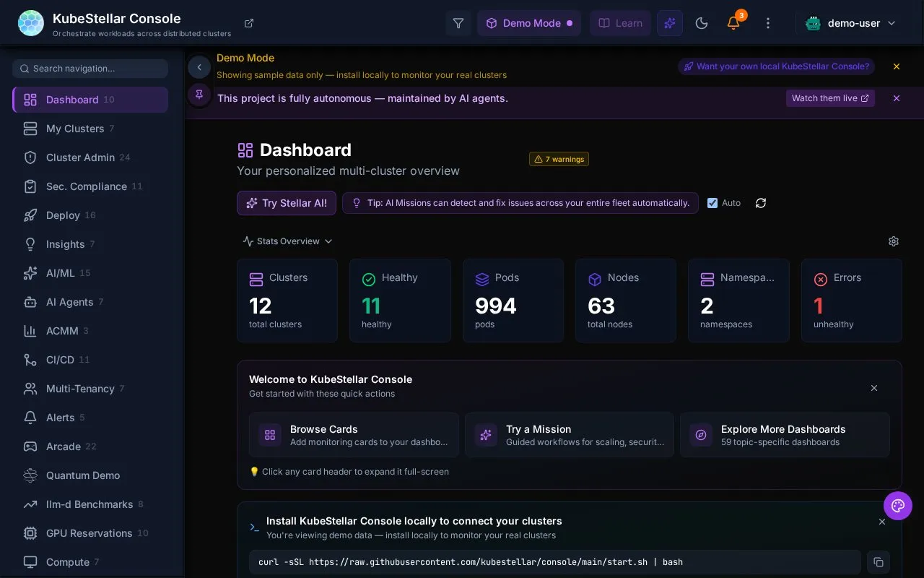Click the KubeStellar logo icon
Viewport: 924px width, 578px height.
(30, 23)
